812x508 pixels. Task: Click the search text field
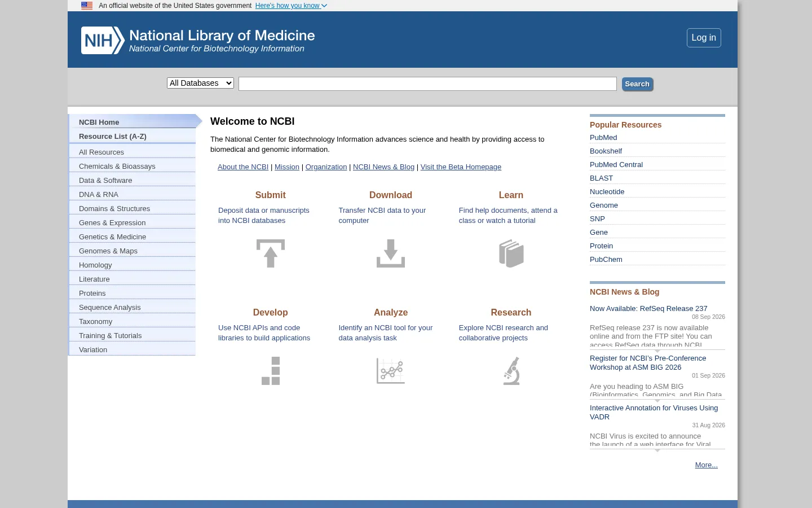pos(427,84)
